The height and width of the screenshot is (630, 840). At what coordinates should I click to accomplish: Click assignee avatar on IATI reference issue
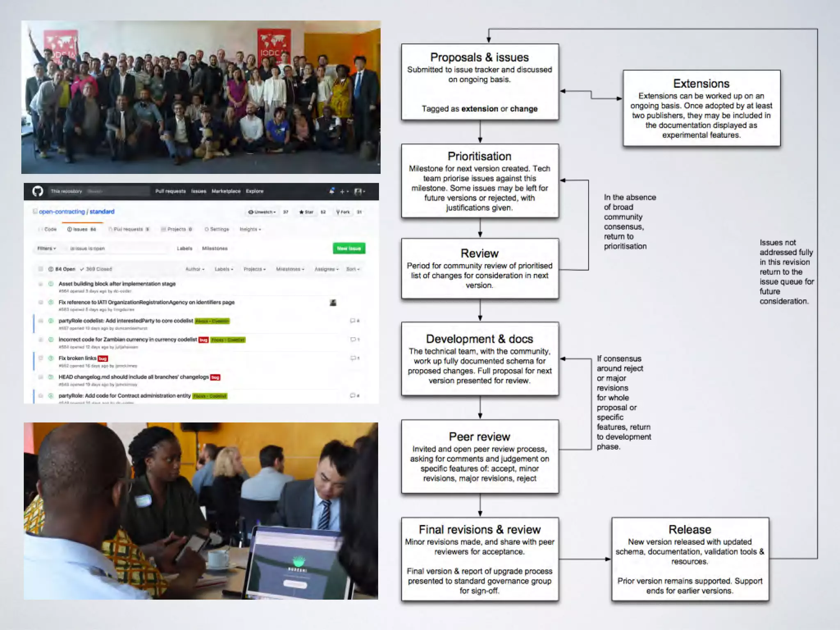[333, 303]
